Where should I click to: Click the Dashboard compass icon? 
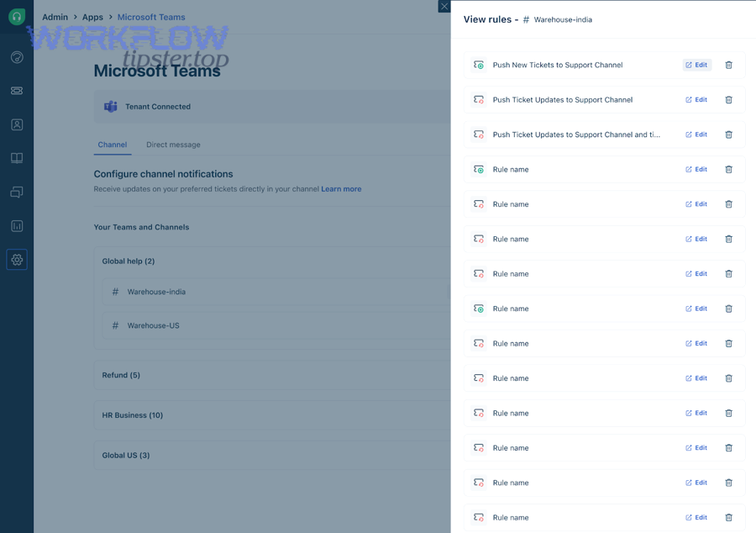(x=17, y=57)
